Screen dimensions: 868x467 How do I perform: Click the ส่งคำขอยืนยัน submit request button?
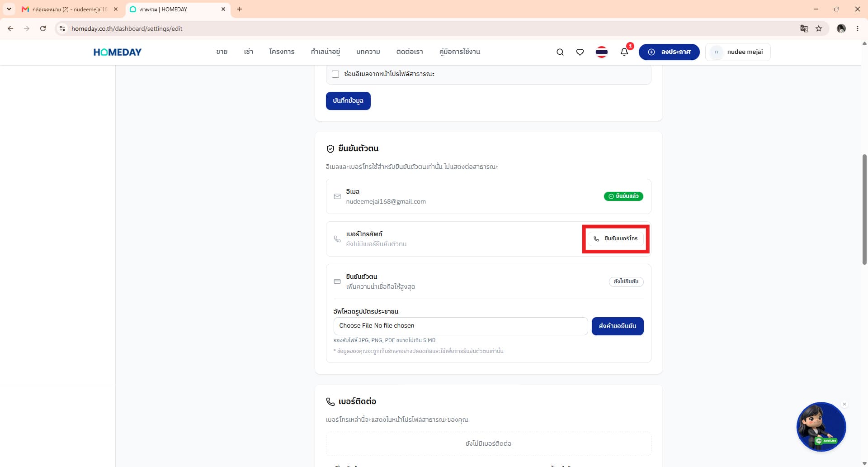point(618,326)
